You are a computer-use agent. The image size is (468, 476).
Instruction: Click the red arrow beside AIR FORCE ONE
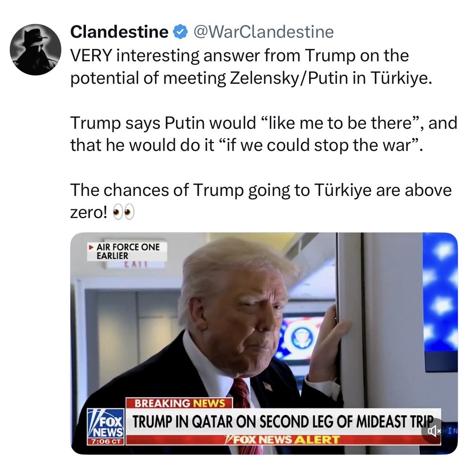[91, 247]
